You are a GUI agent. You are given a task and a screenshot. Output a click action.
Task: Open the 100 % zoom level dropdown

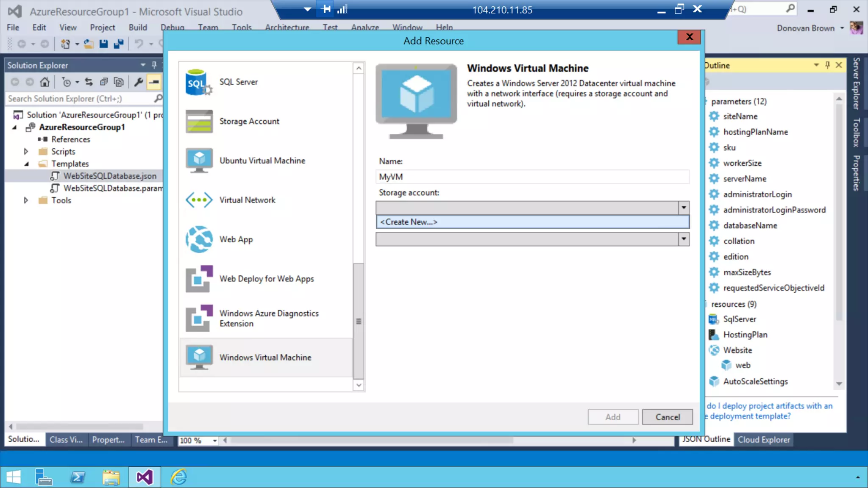215,441
